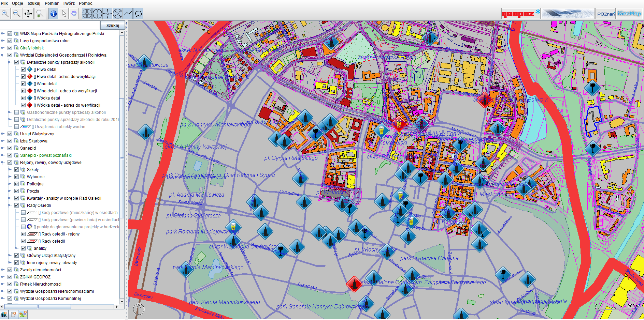This screenshot has width=644, height=320.
Task: Click the Strefy lotnisk layer label
Action: pos(32,48)
